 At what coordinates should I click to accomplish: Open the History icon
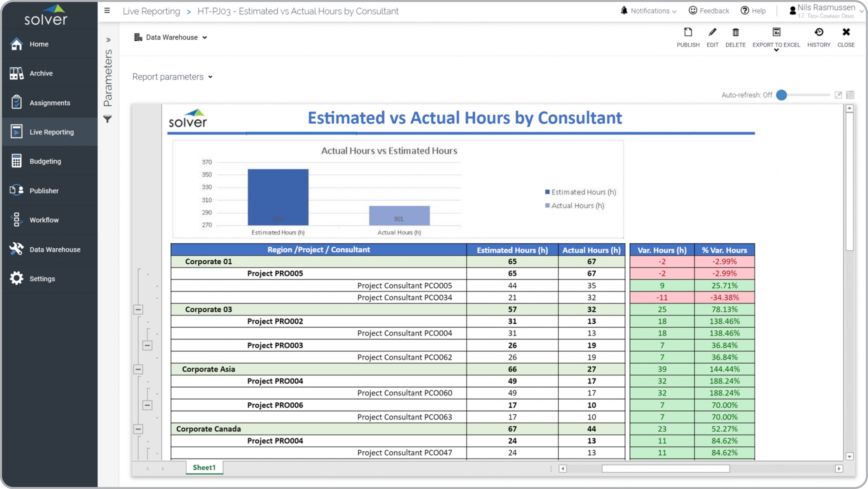coord(818,33)
